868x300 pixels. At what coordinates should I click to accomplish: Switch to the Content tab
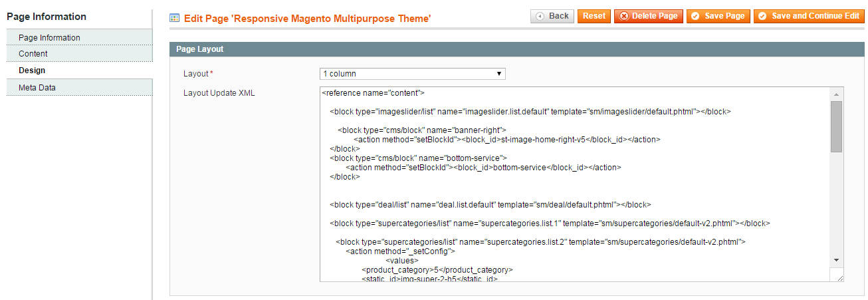pyautogui.click(x=80, y=53)
